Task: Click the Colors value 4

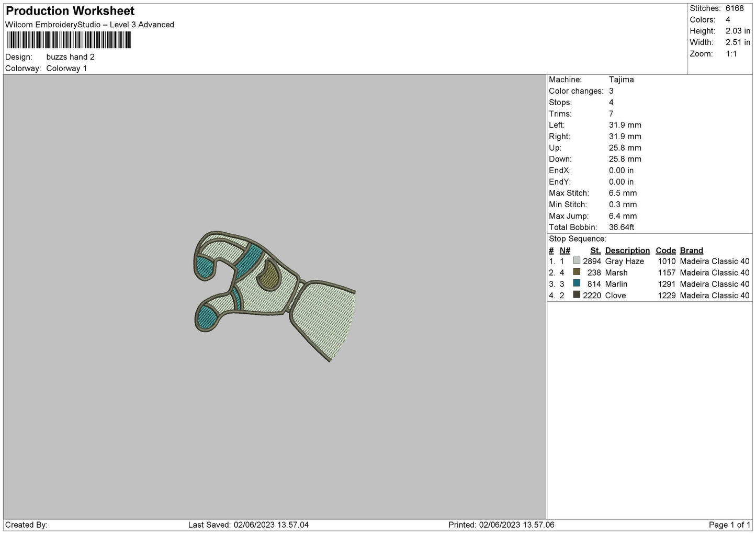Action: coord(728,20)
